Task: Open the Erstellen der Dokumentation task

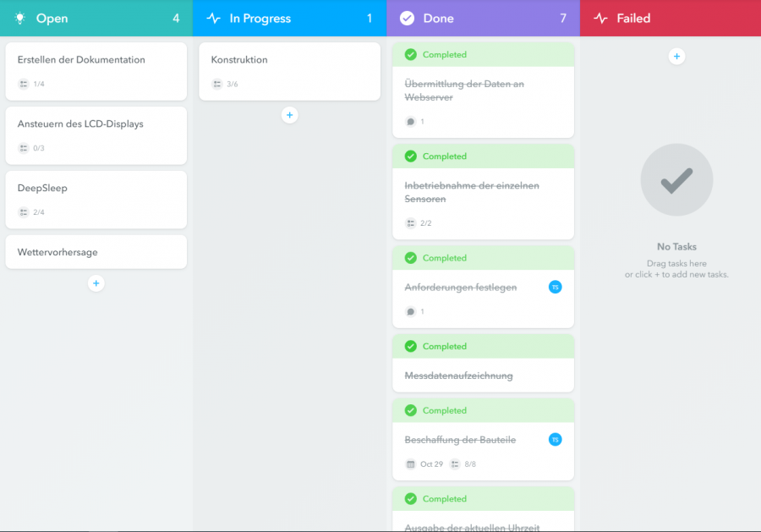Action: [81, 60]
